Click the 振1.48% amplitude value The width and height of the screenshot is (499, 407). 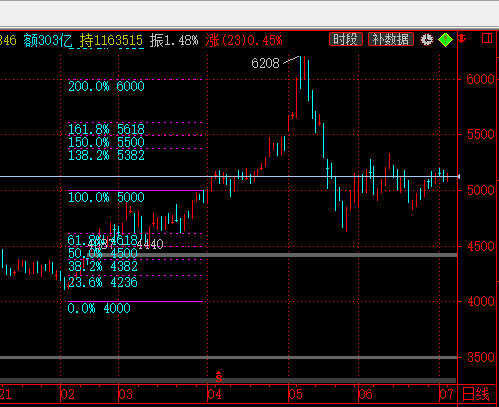(174, 41)
